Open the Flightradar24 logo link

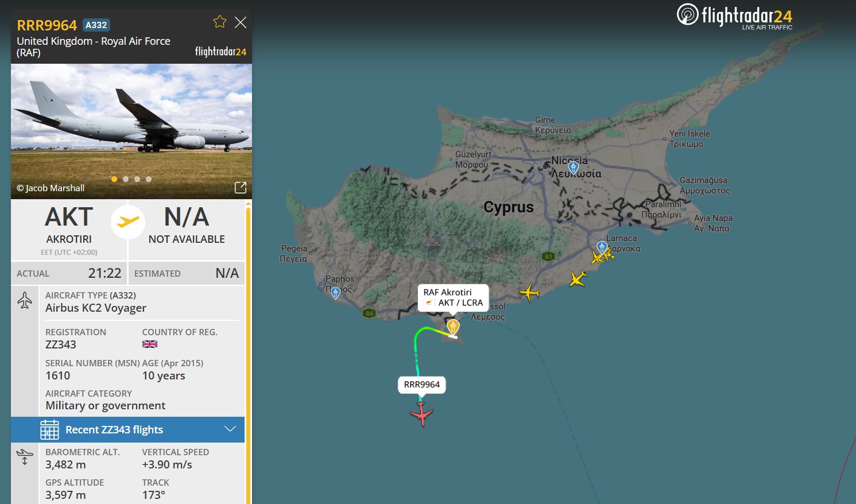[735, 16]
